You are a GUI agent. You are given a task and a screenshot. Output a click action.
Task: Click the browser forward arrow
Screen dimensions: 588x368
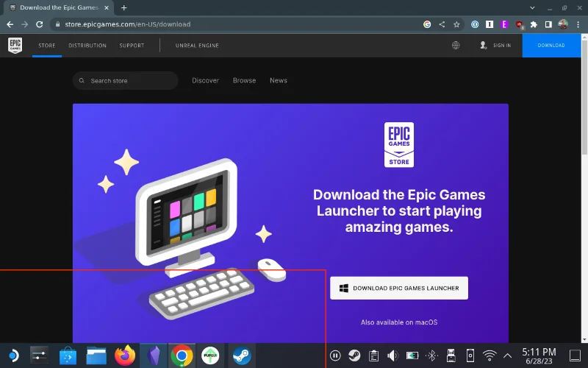coord(25,24)
